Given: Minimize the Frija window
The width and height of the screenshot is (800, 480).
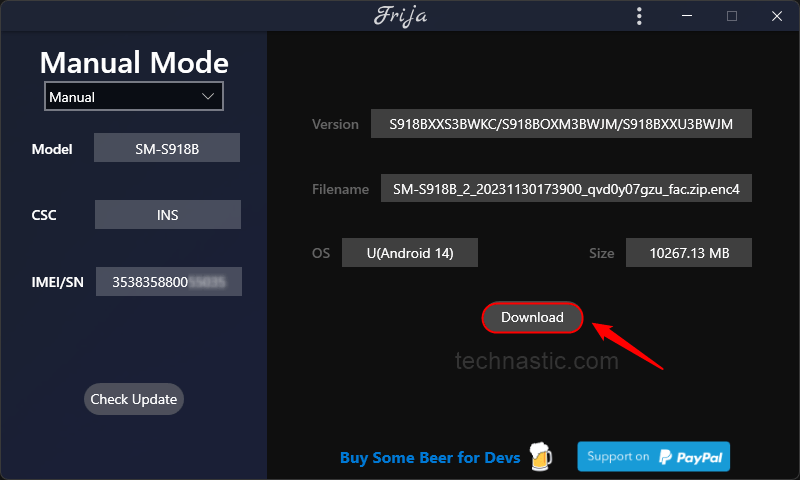Looking at the screenshot, I should (x=687, y=16).
